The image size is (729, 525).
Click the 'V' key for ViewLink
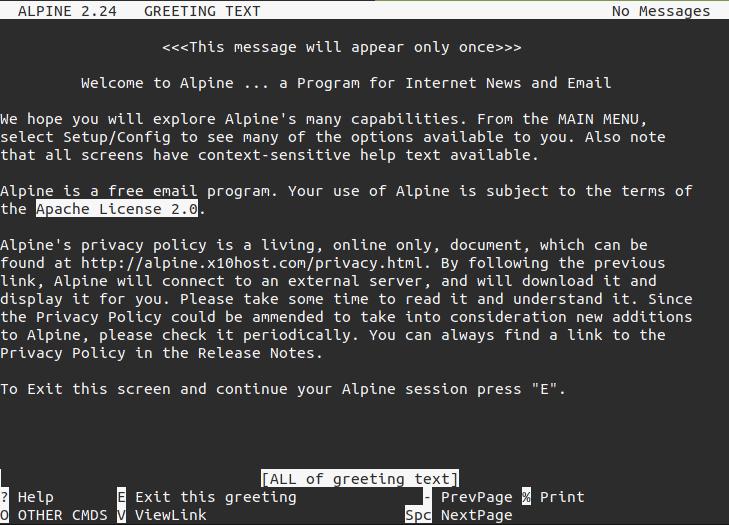pos(121,515)
